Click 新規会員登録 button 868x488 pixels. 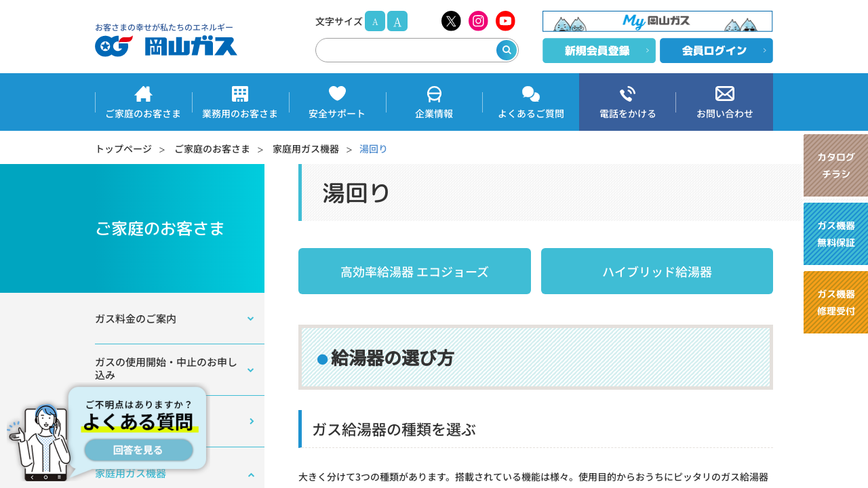(599, 51)
